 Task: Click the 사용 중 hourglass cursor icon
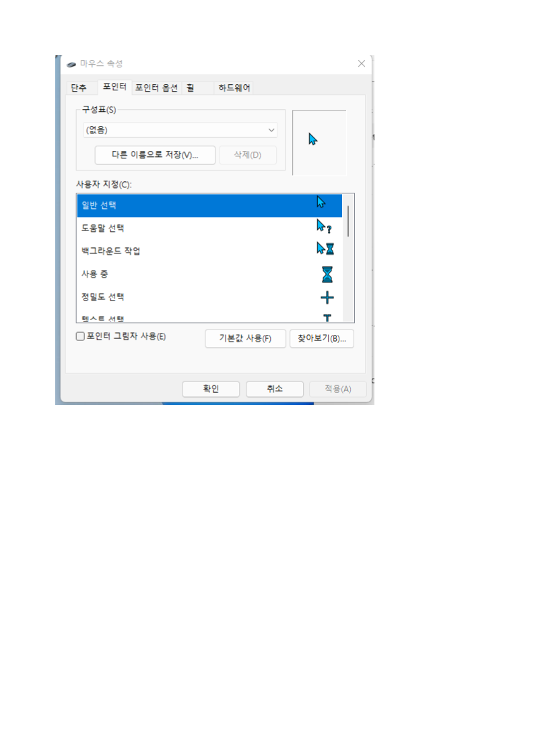(327, 274)
